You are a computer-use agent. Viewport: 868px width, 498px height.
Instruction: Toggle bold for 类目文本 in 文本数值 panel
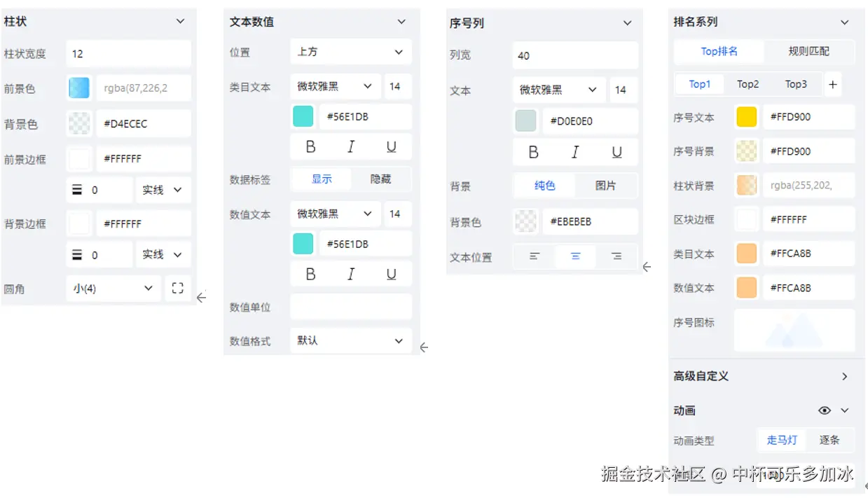click(x=310, y=147)
